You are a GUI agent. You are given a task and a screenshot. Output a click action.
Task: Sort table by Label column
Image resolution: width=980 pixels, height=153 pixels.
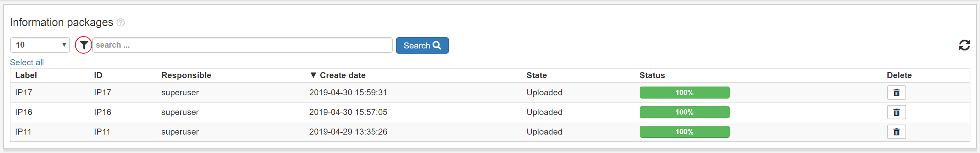26,75
